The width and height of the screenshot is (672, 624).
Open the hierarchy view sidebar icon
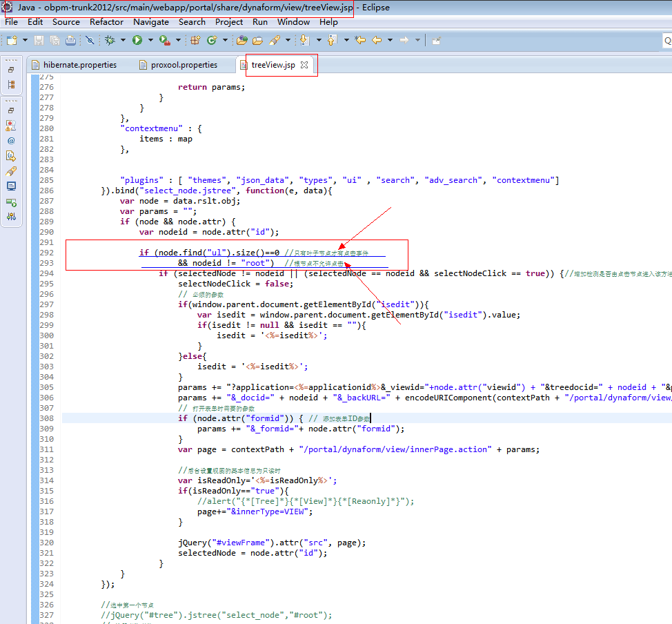click(11, 84)
